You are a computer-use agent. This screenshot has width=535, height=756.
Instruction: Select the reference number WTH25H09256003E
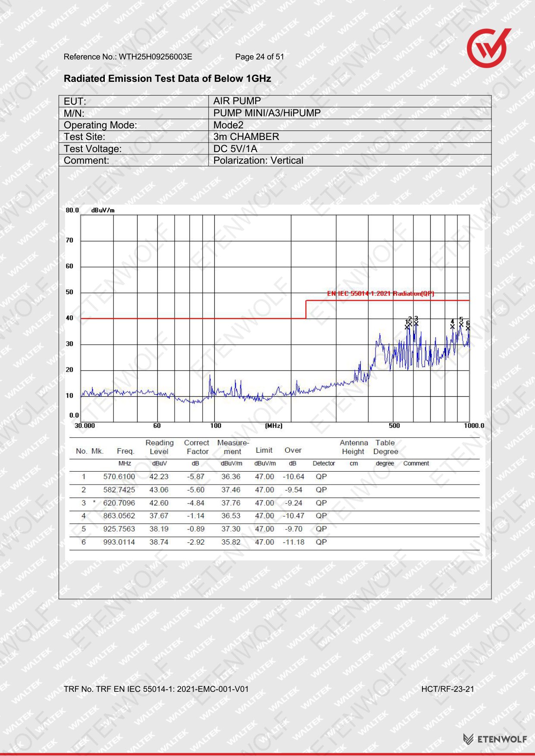tap(156, 57)
